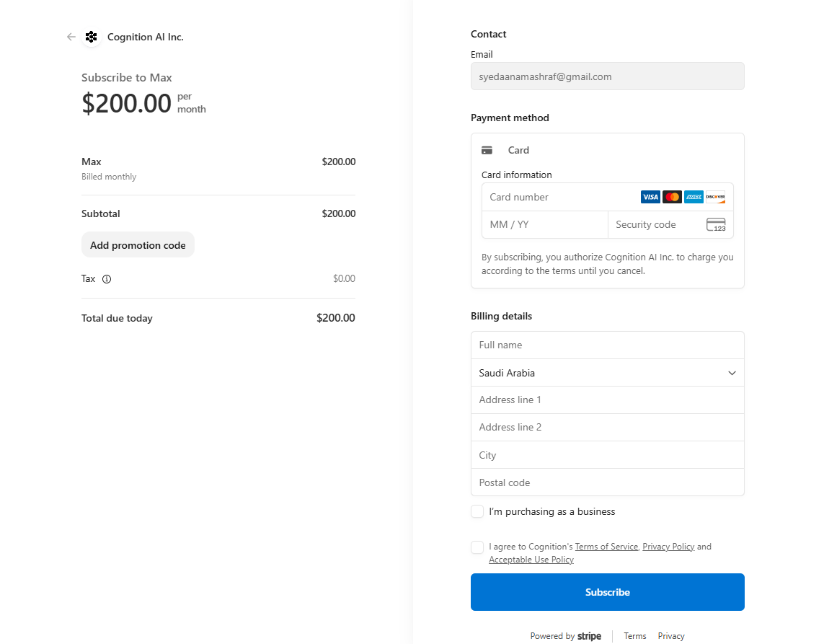The height and width of the screenshot is (644, 824).
Task: Click Add promotion code button
Action: pyautogui.click(x=138, y=245)
